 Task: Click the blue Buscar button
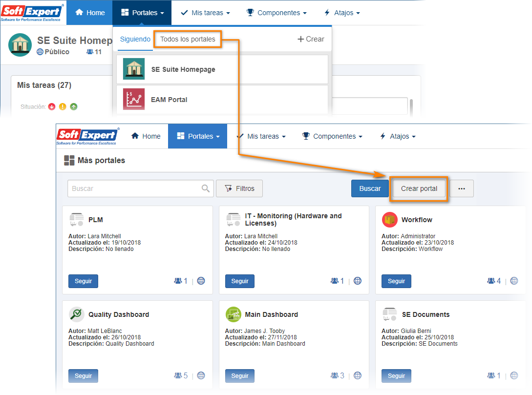click(x=370, y=188)
